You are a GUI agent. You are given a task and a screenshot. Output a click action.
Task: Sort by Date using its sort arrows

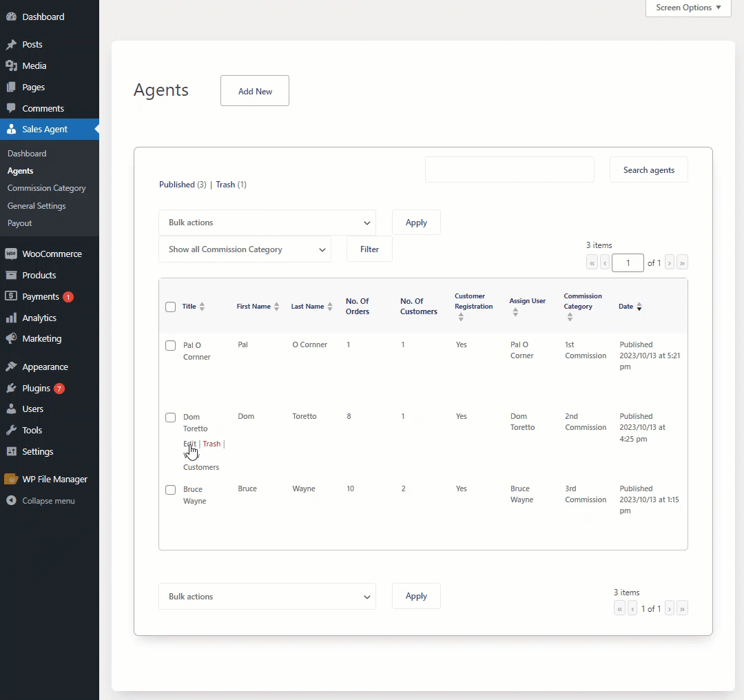point(639,307)
